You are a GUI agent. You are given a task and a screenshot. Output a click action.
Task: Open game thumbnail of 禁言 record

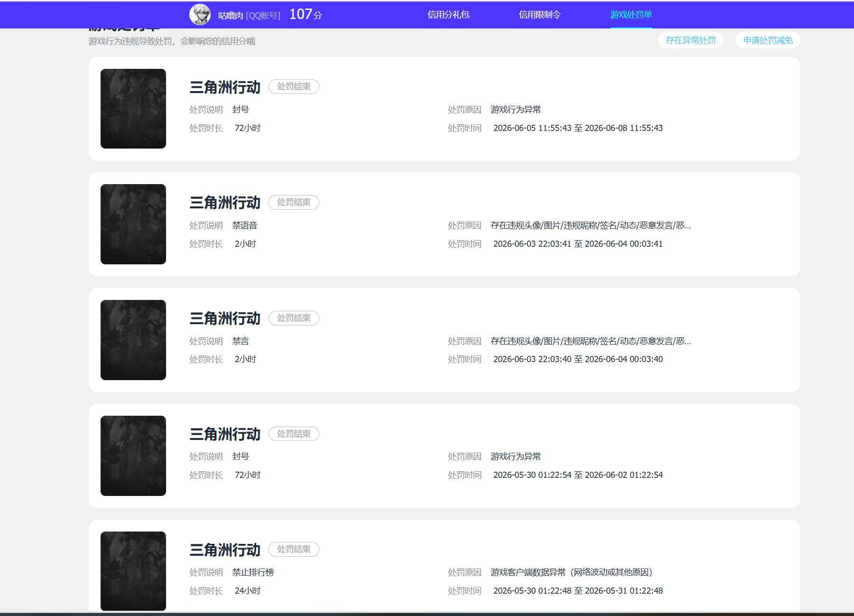coord(133,340)
